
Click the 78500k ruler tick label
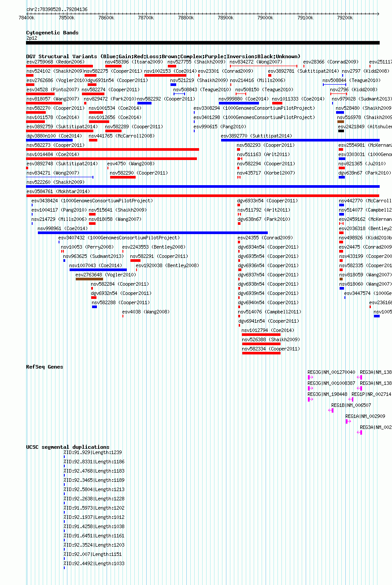[x=66, y=18]
